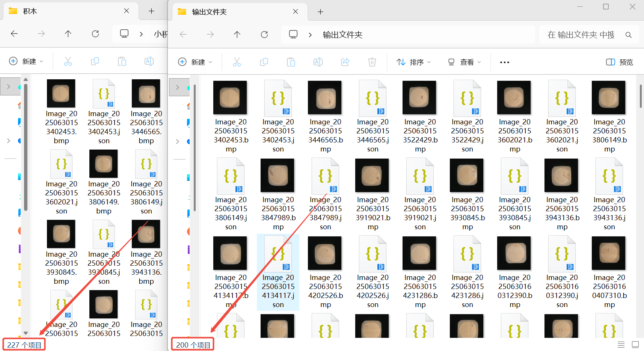Screen dimensions: 644x351
Task: Go forward in 积木 window
Action: tap(41, 34)
